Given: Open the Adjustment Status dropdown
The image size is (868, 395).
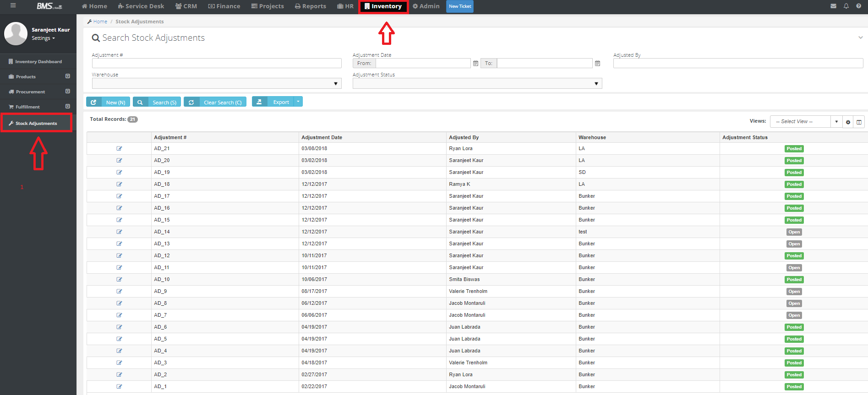Looking at the screenshot, I should tap(477, 83).
